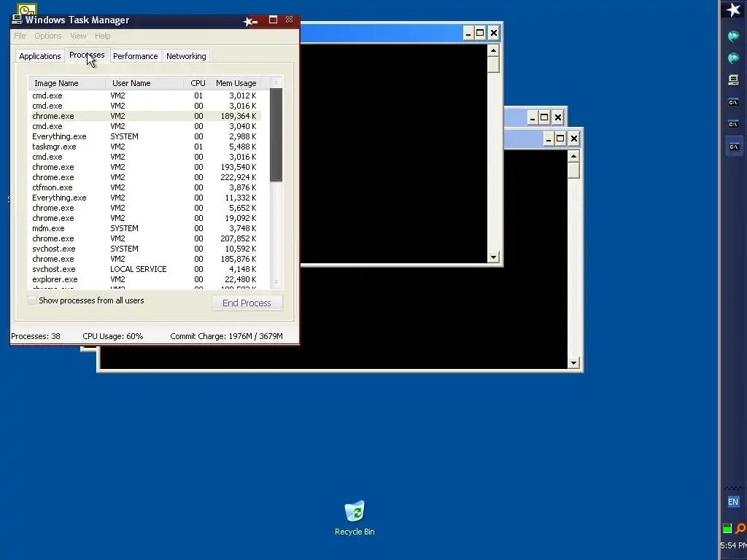Select svchost.exe row owned by LOCAL SERVICE
The width and height of the screenshot is (747, 560).
[145, 270]
